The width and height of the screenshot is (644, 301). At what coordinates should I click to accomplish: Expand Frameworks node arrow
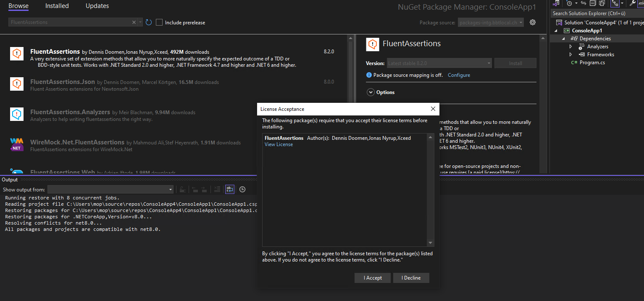point(570,55)
